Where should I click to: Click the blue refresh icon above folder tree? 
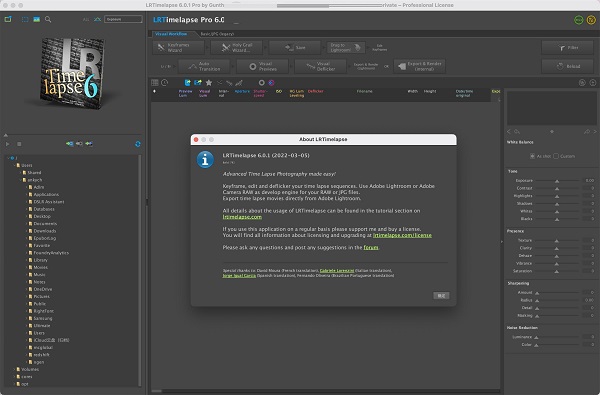138,144
